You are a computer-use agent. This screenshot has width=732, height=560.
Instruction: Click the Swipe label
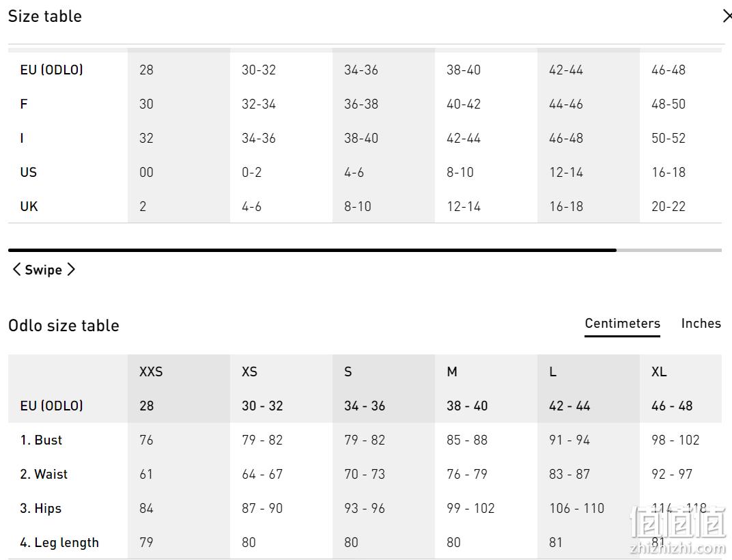pyautogui.click(x=44, y=270)
